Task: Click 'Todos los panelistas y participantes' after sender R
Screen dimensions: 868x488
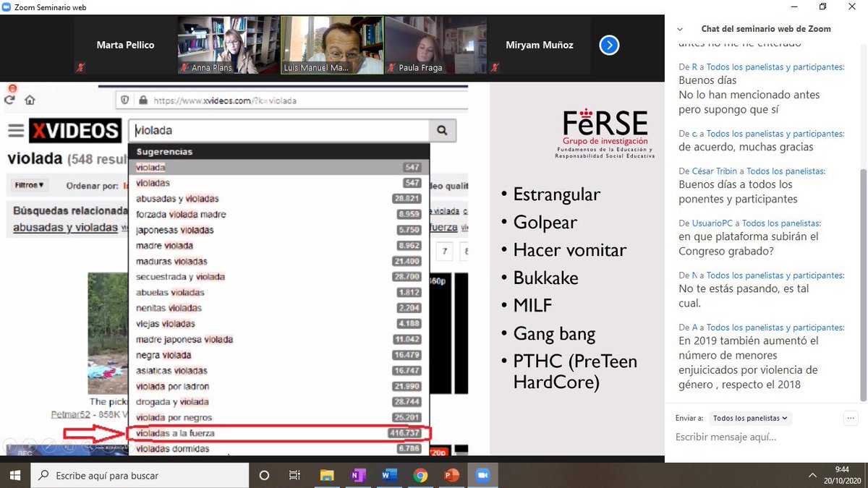Action: [775, 67]
